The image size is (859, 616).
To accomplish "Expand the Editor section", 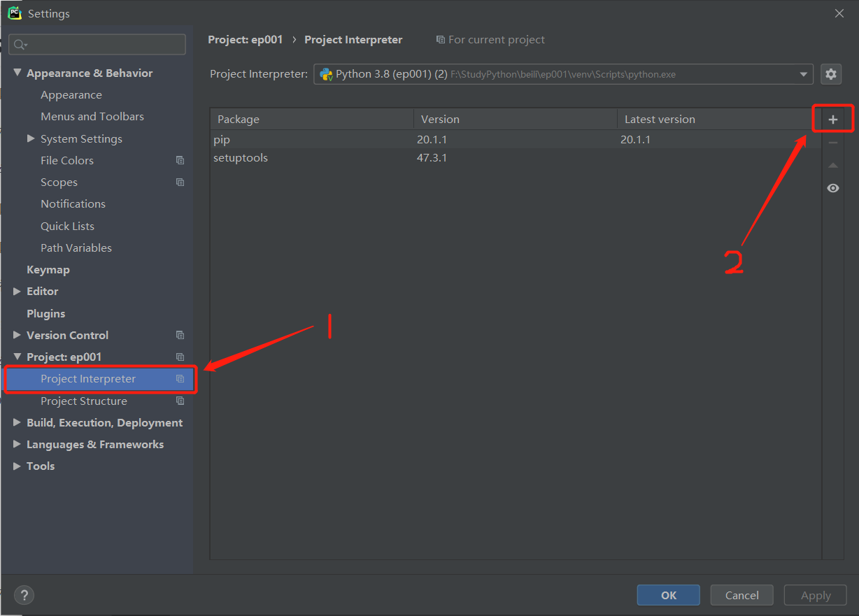I will pos(17,291).
